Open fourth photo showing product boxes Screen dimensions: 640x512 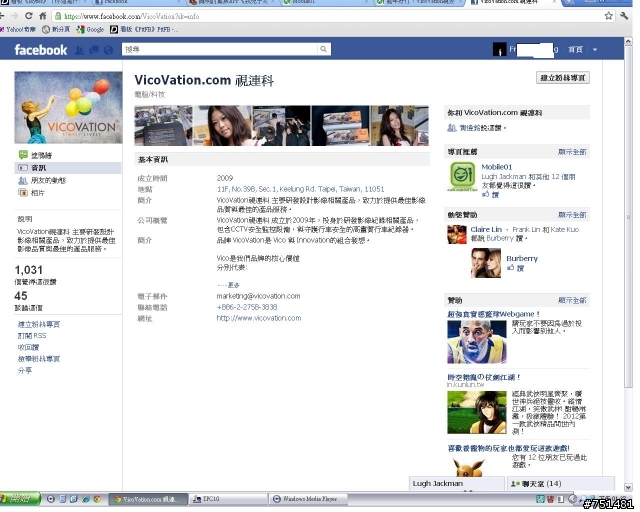[x=341, y=125]
